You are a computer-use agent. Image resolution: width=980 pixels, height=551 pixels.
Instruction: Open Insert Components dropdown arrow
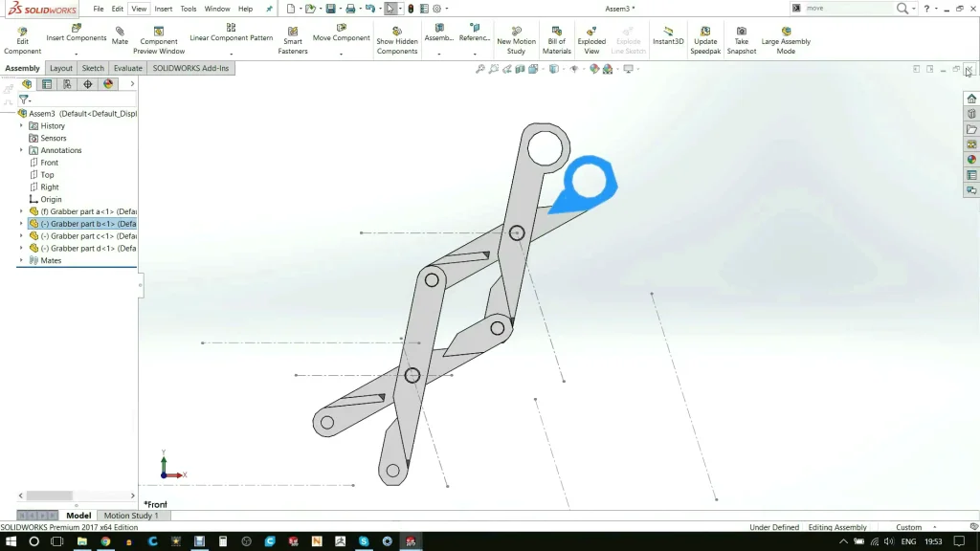77,54
